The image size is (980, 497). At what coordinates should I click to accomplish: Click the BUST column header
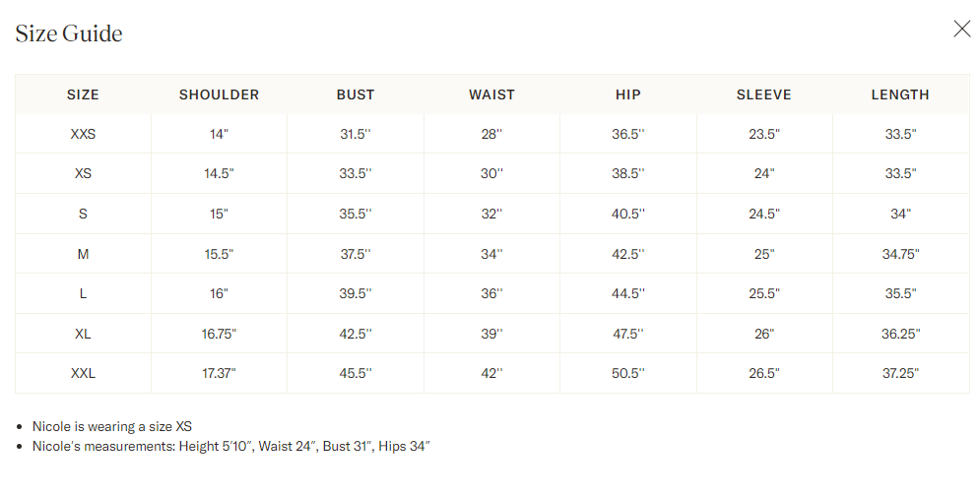(355, 94)
